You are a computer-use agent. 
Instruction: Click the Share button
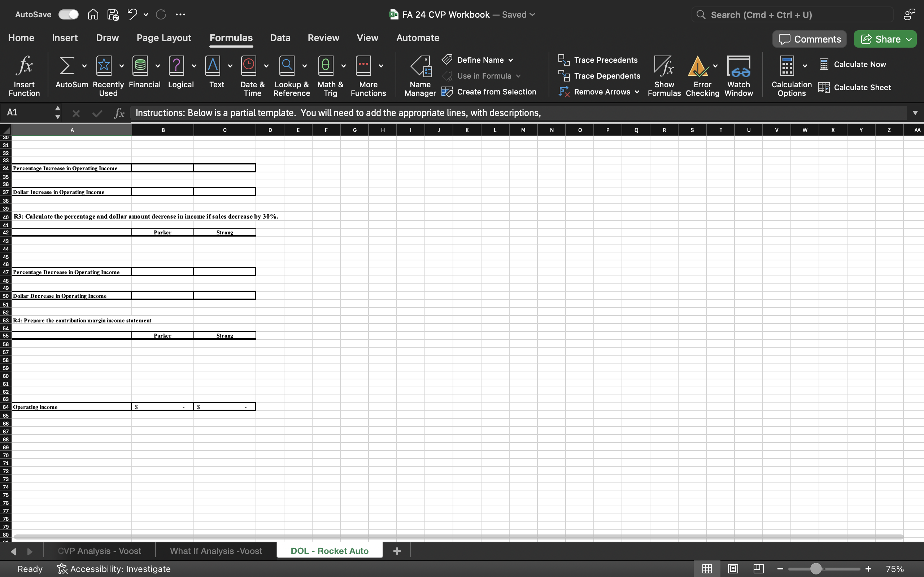tap(884, 39)
